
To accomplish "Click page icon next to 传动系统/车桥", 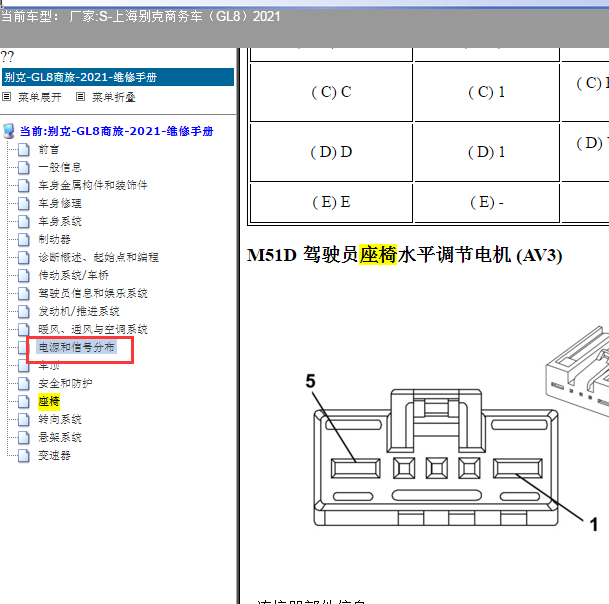I will pos(24,275).
